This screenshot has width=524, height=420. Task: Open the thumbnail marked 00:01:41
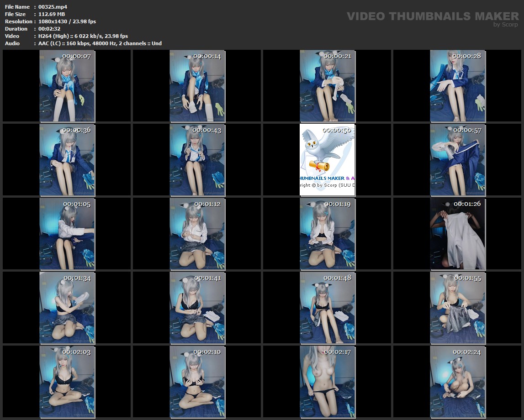click(197, 308)
